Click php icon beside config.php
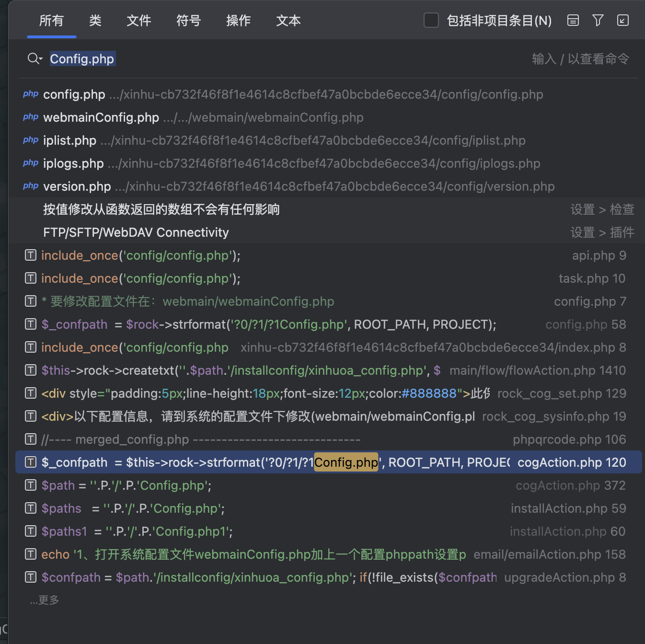 tap(31, 94)
